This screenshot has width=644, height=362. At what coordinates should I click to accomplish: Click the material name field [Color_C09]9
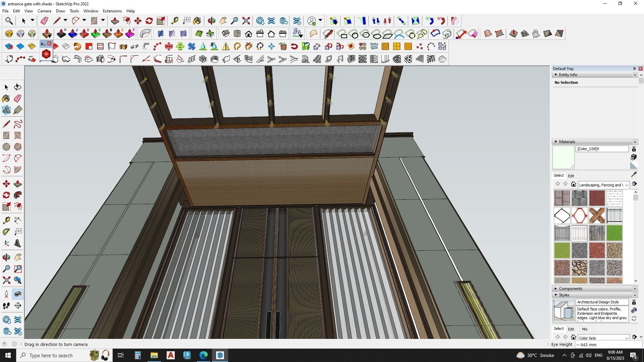coord(602,149)
